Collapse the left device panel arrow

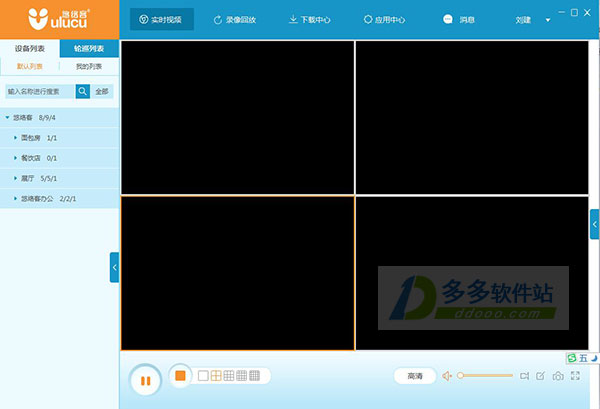tap(114, 267)
